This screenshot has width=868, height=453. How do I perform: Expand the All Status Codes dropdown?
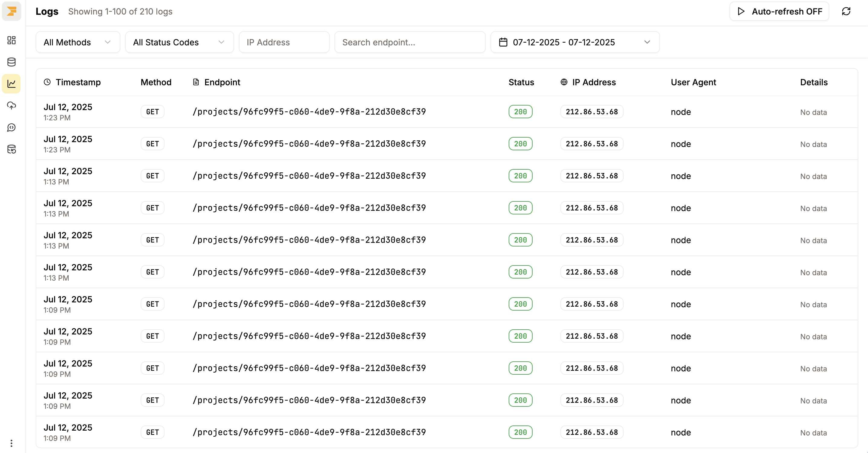tap(179, 42)
